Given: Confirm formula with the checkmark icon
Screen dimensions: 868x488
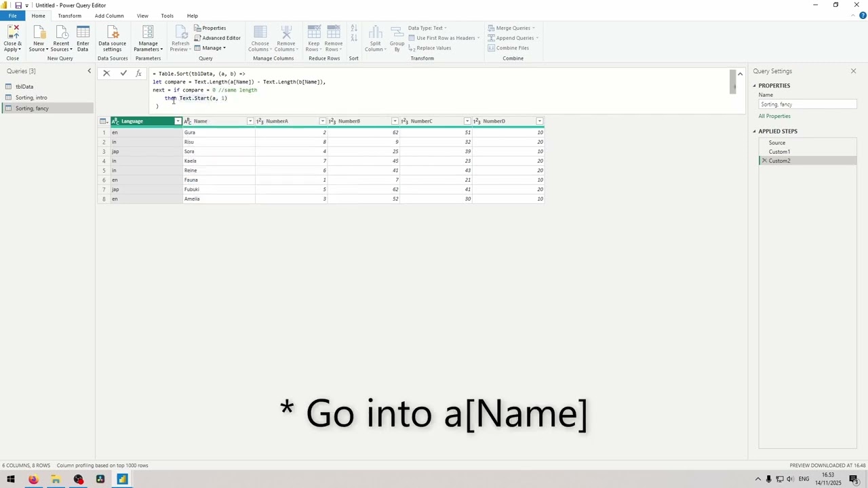Looking at the screenshot, I should pos(123,73).
